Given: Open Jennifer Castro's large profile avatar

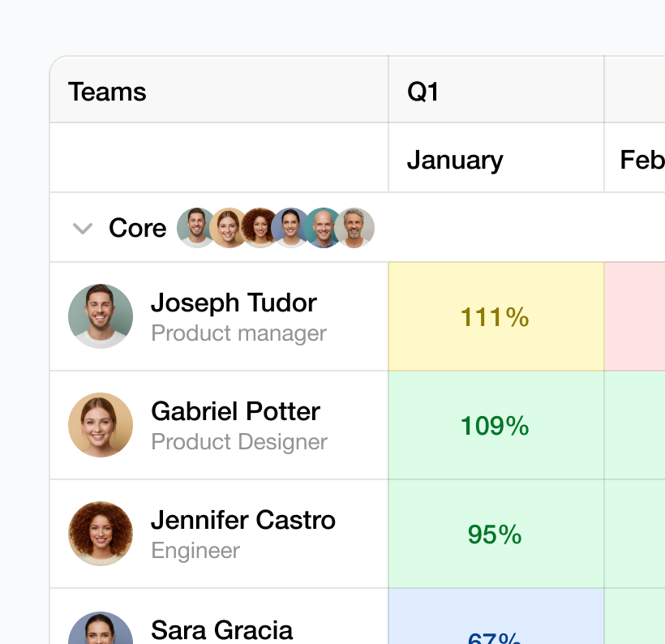Looking at the screenshot, I should [x=101, y=534].
